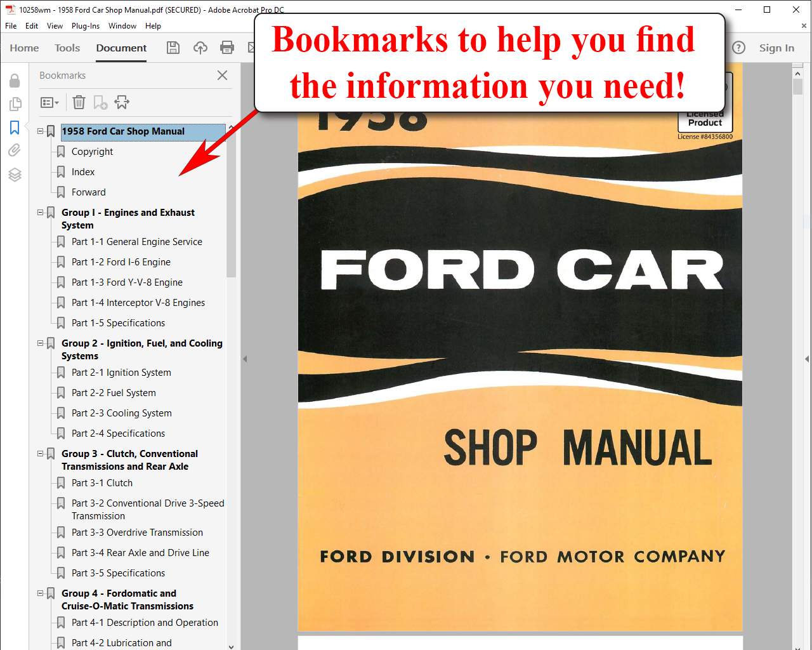Viewport: 812px width, 650px height.
Task: Open Part 3-2 Conventional Drive 3-Speed Transmission
Action: click(x=148, y=510)
